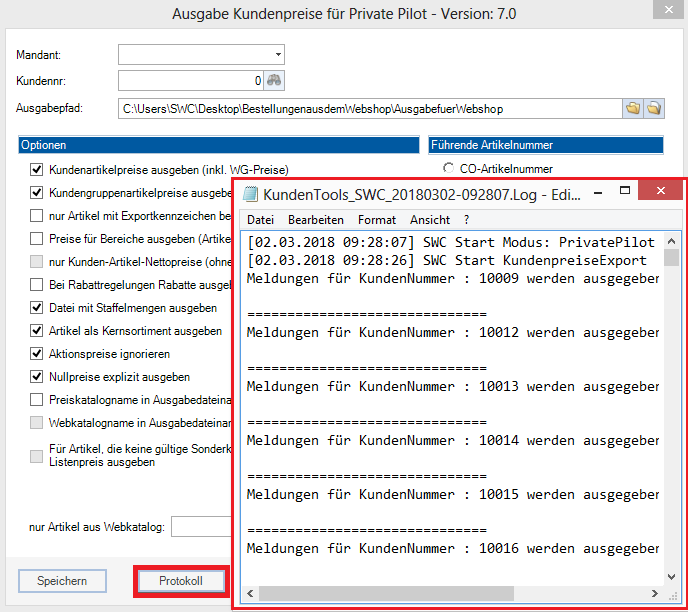Expand the Mandant dropdown list
Viewport: 688px width, 612px height.
pos(277,54)
